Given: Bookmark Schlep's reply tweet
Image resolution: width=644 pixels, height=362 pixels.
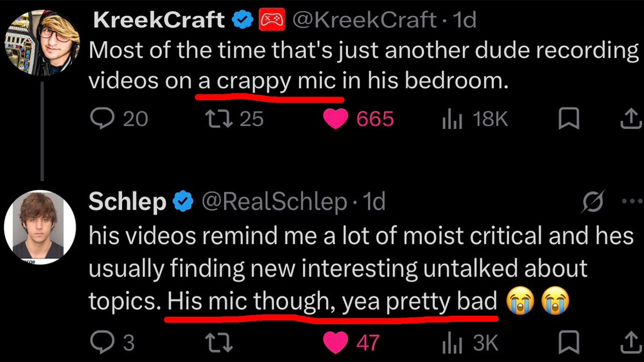Looking at the screenshot, I should tap(569, 342).
